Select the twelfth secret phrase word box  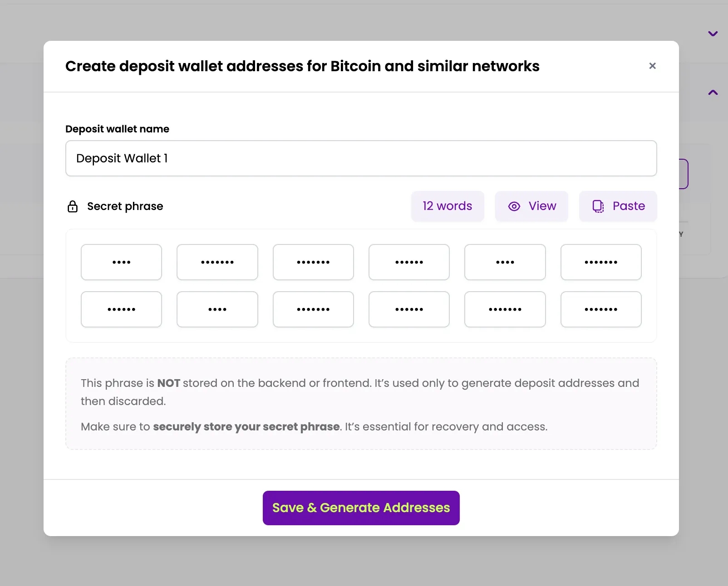(x=601, y=309)
